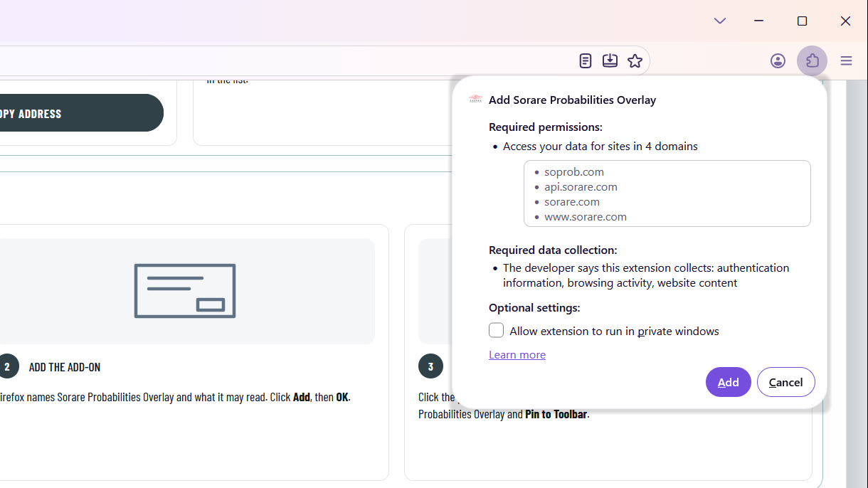Click the page's vertical scrollbar
Screen dimensions: 868x488
[857, 285]
